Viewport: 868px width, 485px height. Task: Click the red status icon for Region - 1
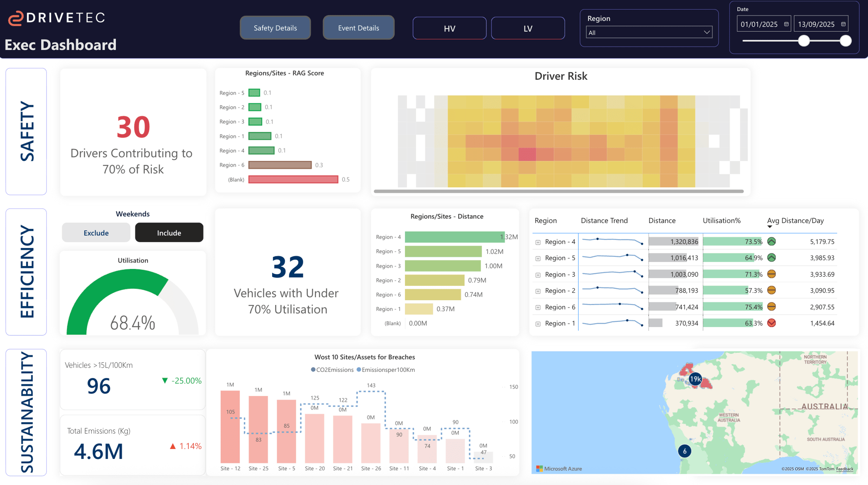(x=771, y=323)
